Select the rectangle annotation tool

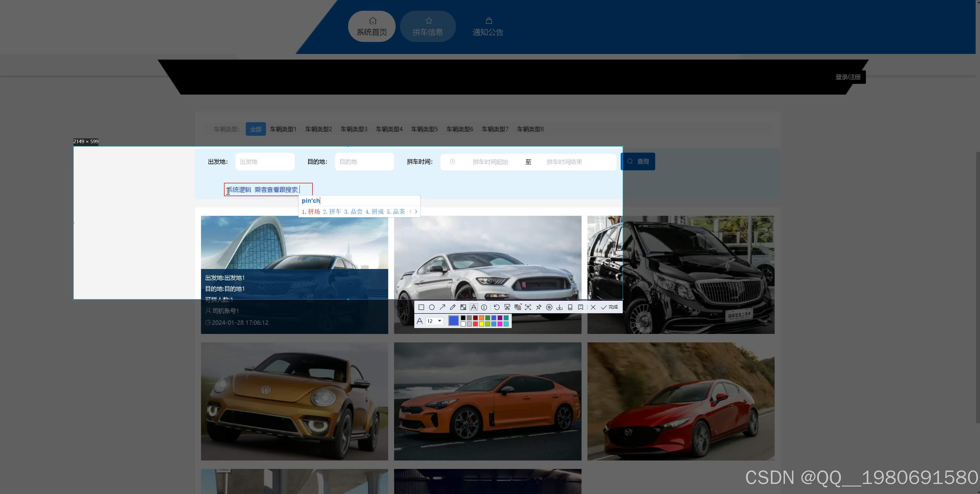pyautogui.click(x=421, y=307)
